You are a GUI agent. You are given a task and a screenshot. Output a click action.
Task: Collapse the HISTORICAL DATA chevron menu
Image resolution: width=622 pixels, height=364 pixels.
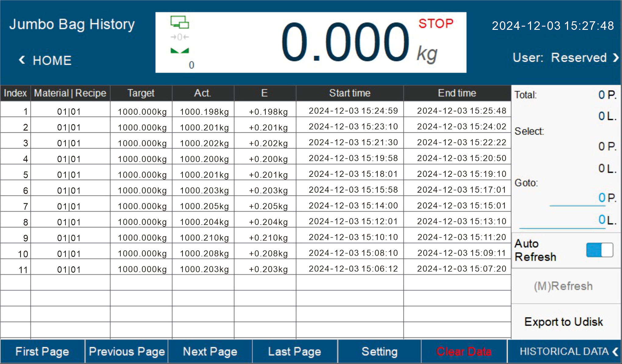tap(615, 352)
